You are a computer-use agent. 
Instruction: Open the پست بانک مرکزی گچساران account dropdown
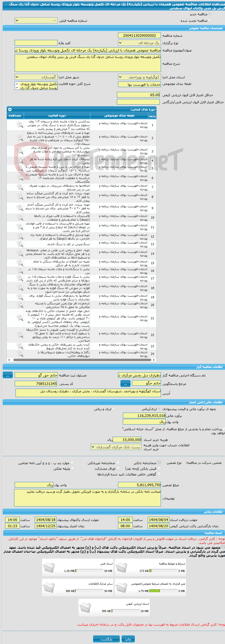click(x=116, y=447)
